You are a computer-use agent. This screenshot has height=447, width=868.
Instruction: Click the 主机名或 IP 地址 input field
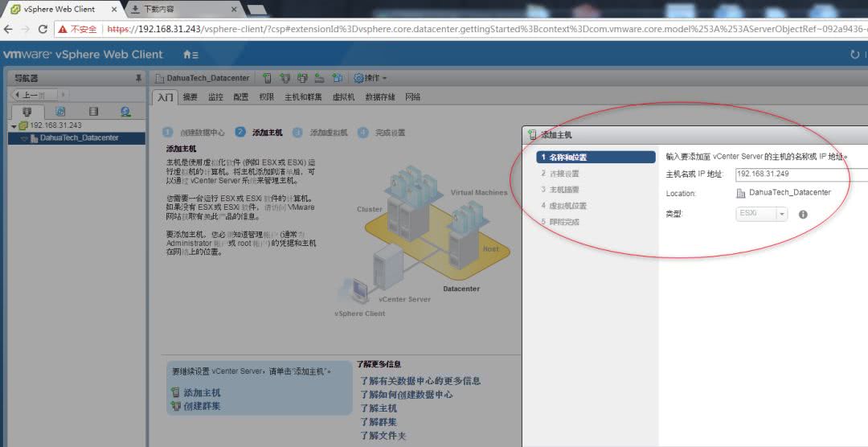pos(801,174)
